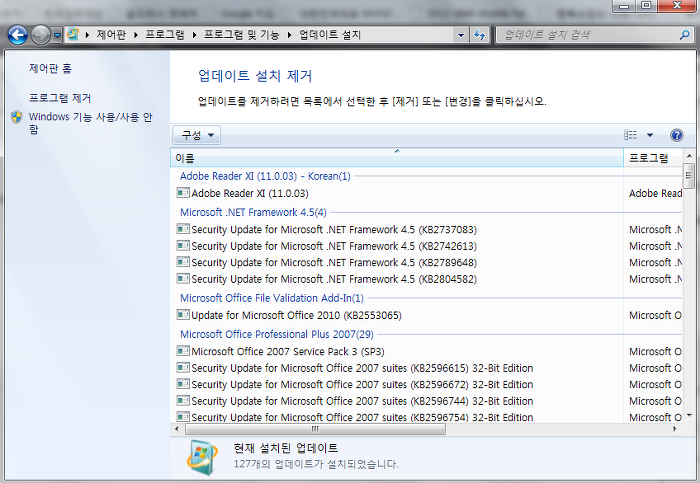Select .NET Framework 4.5 update KB2789648
The height and width of the screenshot is (483, 700).
[334, 262]
